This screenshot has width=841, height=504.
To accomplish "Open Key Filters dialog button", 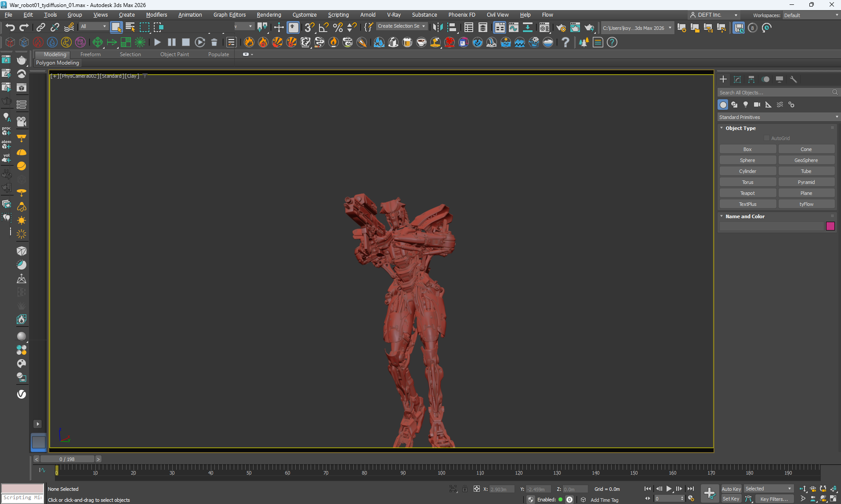I will 774,499.
